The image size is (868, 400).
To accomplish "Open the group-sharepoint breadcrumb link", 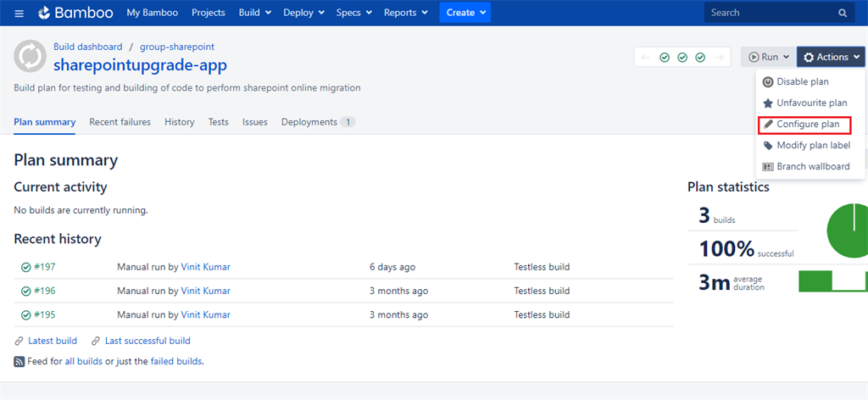I will [x=177, y=47].
